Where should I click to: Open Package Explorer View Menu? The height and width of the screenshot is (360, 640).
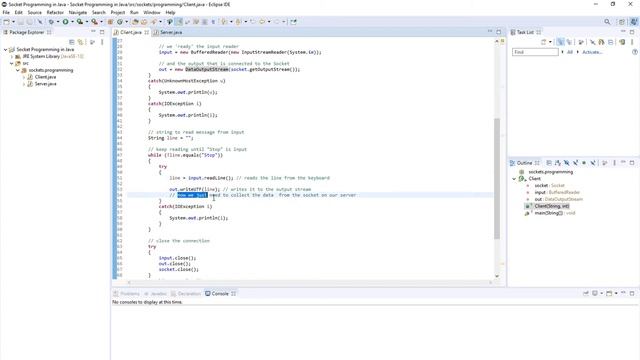102,42
